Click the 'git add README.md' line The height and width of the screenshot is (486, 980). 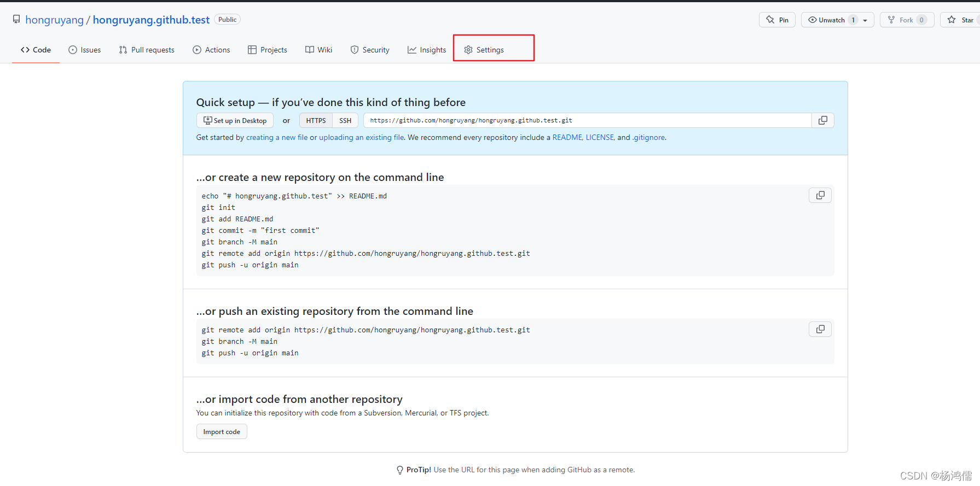click(x=237, y=219)
